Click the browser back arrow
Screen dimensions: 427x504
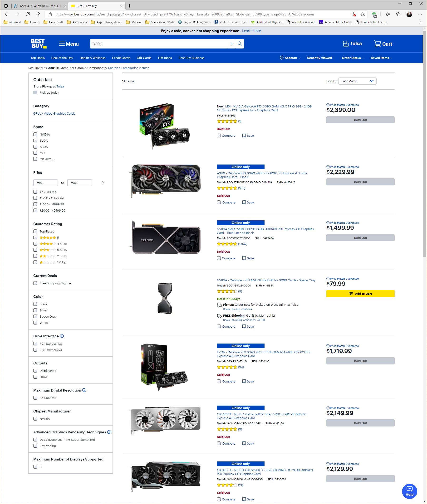[x=7, y=14]
